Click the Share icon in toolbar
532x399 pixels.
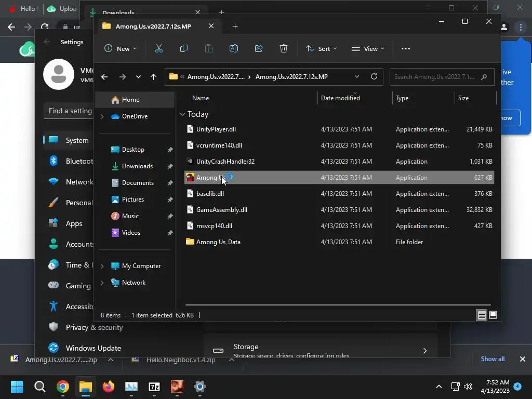pos(259,48)
